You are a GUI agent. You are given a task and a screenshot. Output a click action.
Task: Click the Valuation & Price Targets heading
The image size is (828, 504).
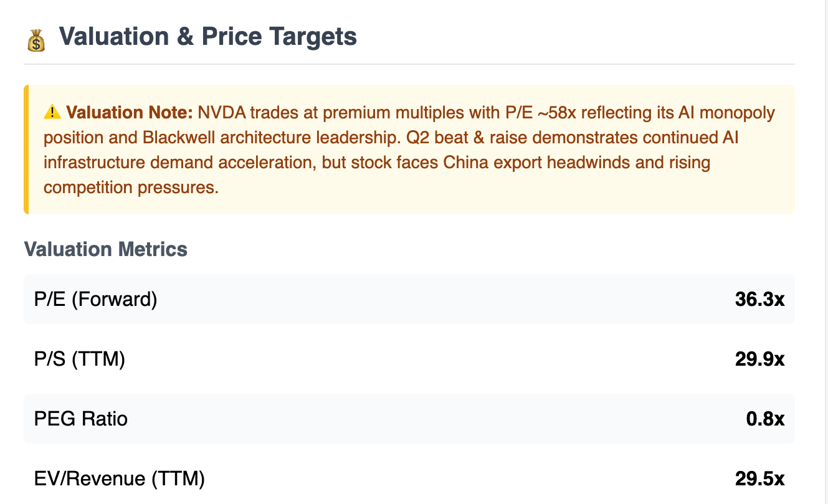pyautogui.click(x=208, y=37)
